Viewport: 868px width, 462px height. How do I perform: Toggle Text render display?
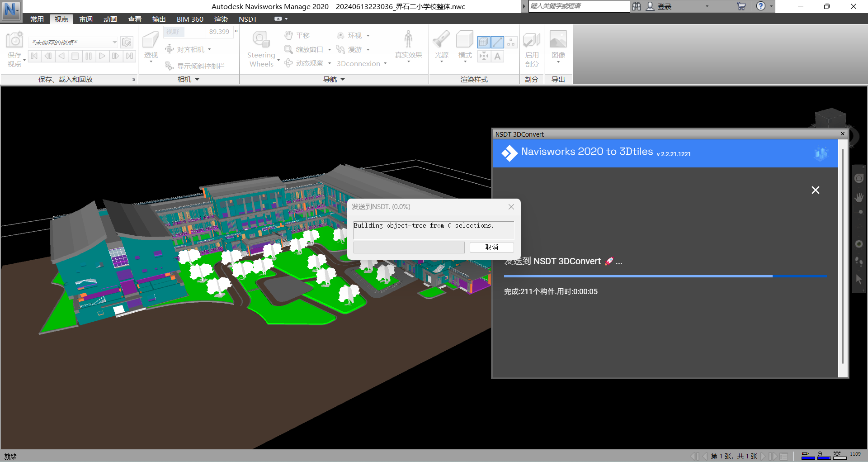click(497, 56)
